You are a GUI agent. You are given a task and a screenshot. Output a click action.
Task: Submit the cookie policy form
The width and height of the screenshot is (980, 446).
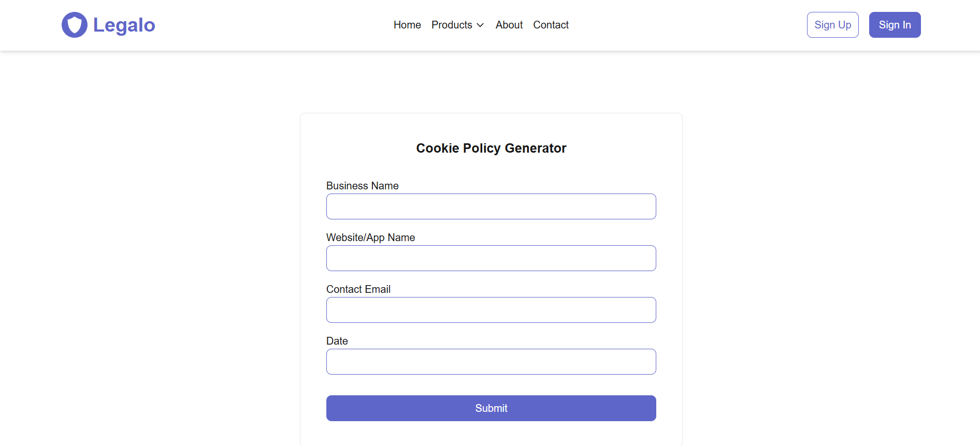[491, 408]
